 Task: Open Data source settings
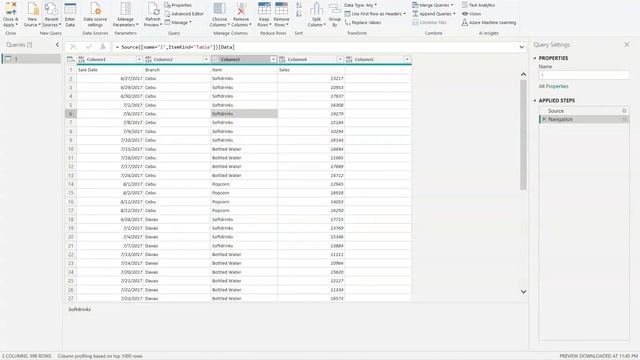pyautogui.click(x=95, y=15)
